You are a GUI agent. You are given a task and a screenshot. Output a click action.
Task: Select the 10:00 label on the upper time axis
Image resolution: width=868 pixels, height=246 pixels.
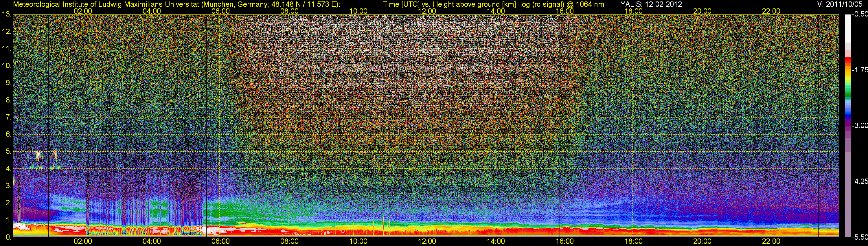(x=358, y=11)
